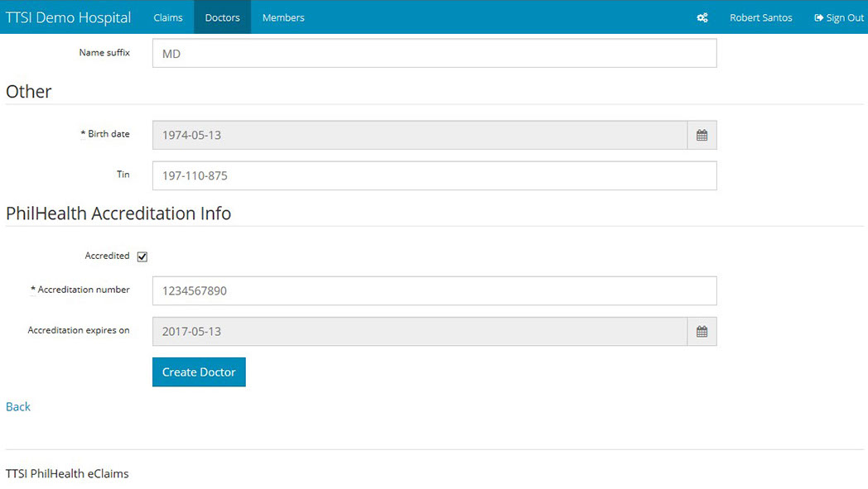Open the Robert Santos user profile

tap(760, 18)
